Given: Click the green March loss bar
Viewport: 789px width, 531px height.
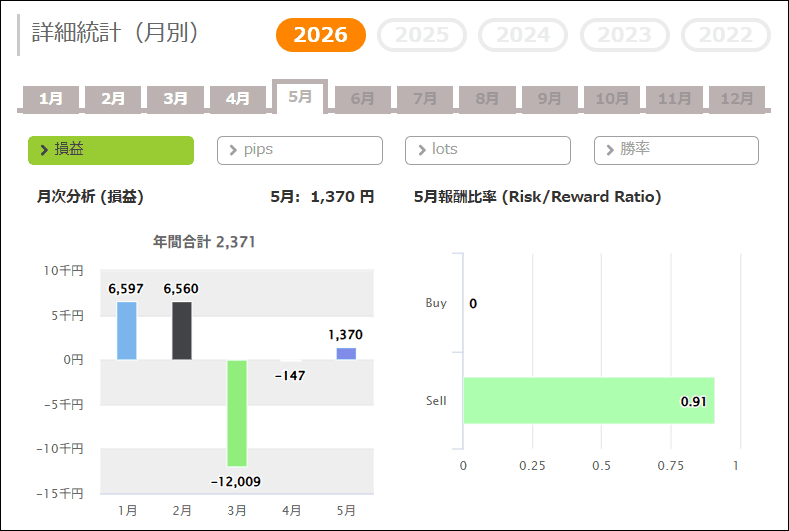Looking at the screenshot, I should coord(237,413).
